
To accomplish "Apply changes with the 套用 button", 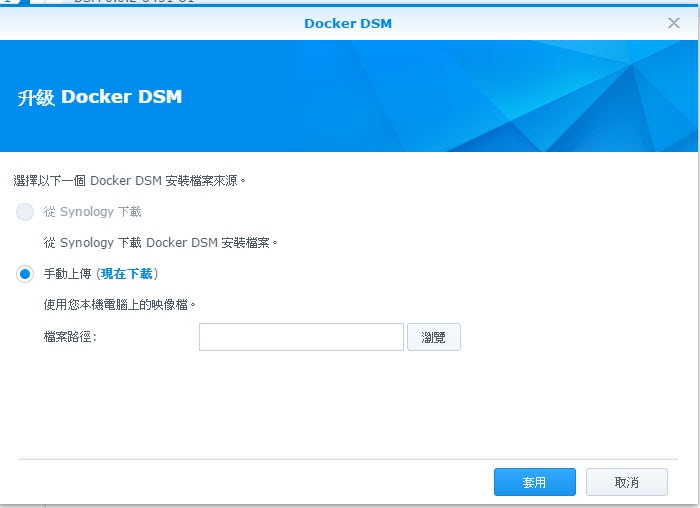I will tap(534, 482).
